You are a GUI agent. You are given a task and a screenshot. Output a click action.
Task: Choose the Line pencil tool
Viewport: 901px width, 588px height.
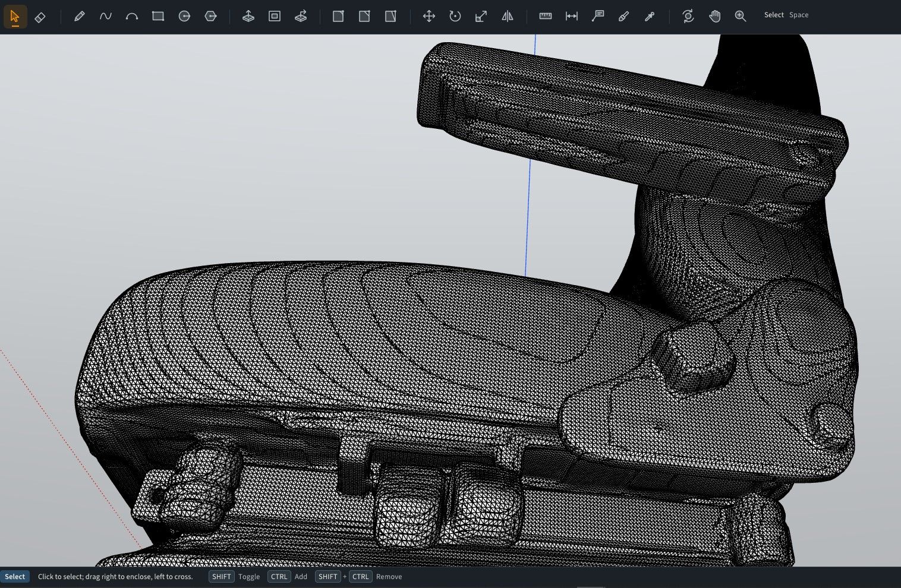[x=79, y=17]
